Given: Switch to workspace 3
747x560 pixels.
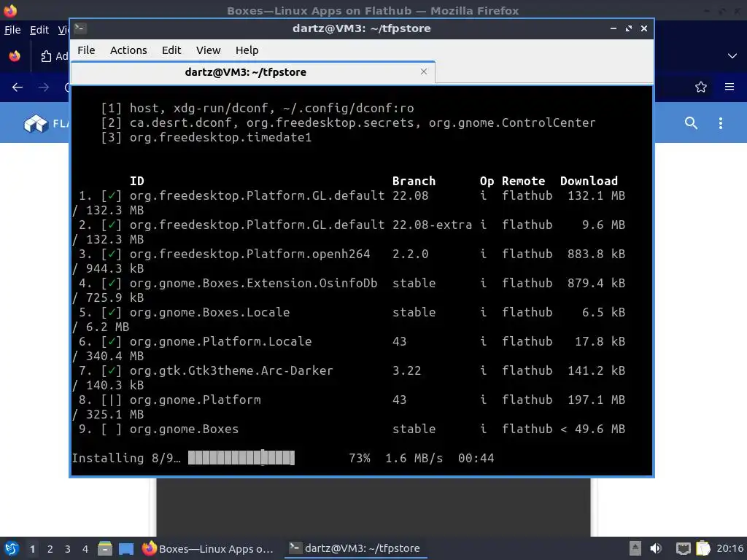Looking at the screenshot, I should (x=68, y=549).
